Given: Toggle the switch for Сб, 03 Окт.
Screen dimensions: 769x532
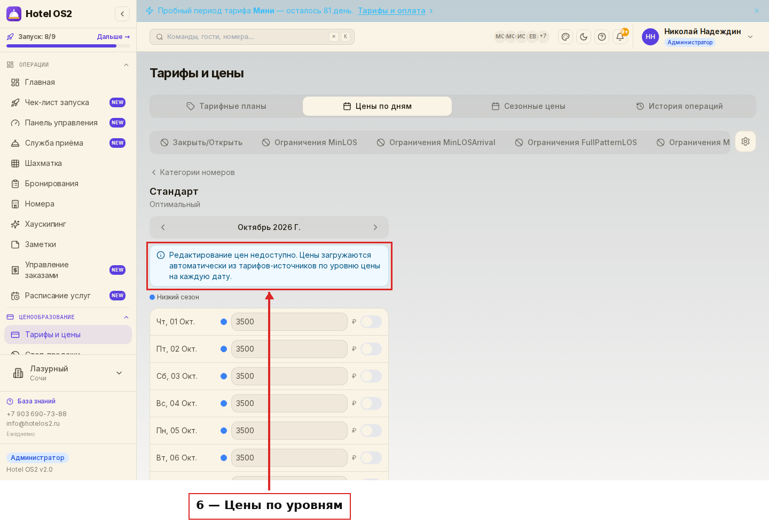Looking at the screenshot, I should [371, 376].
